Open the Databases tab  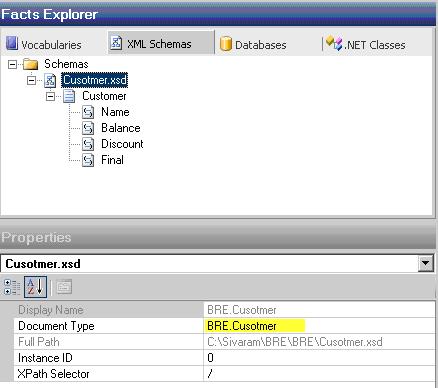click(x=253, y=44)
